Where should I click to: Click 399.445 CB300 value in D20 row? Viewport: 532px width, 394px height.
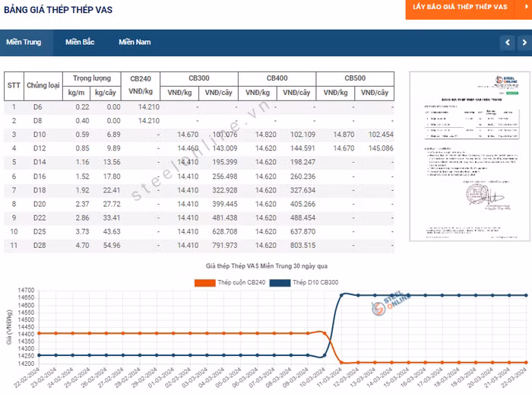coord(225,204)
